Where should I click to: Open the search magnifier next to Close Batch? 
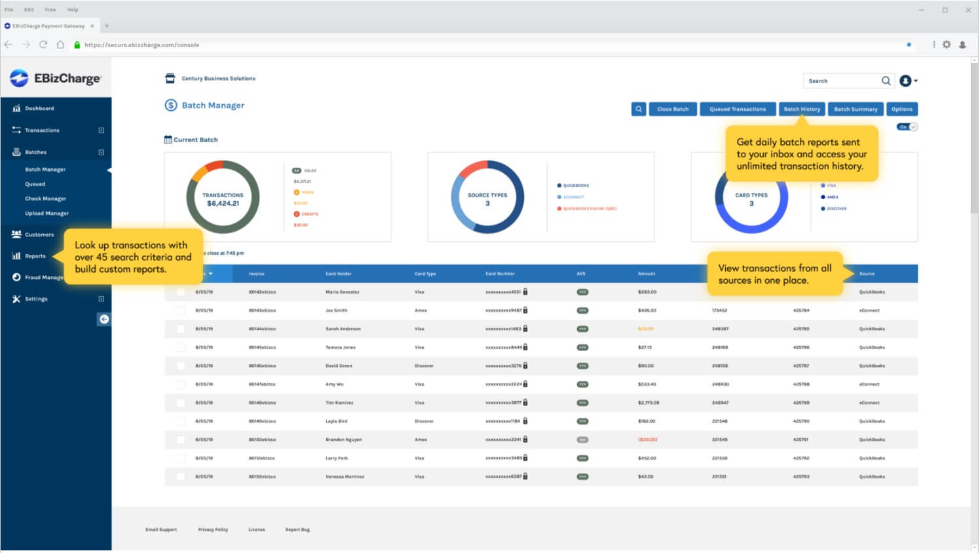coord(639,109)
